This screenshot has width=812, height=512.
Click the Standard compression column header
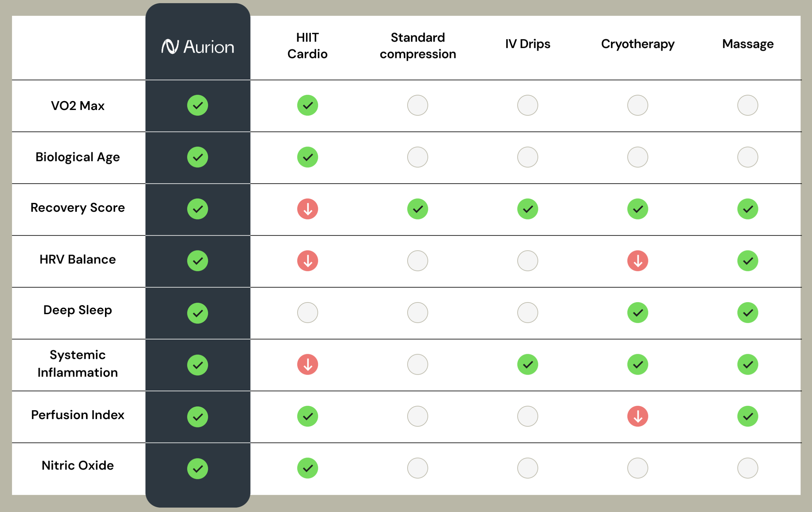(x=417, y=46)
